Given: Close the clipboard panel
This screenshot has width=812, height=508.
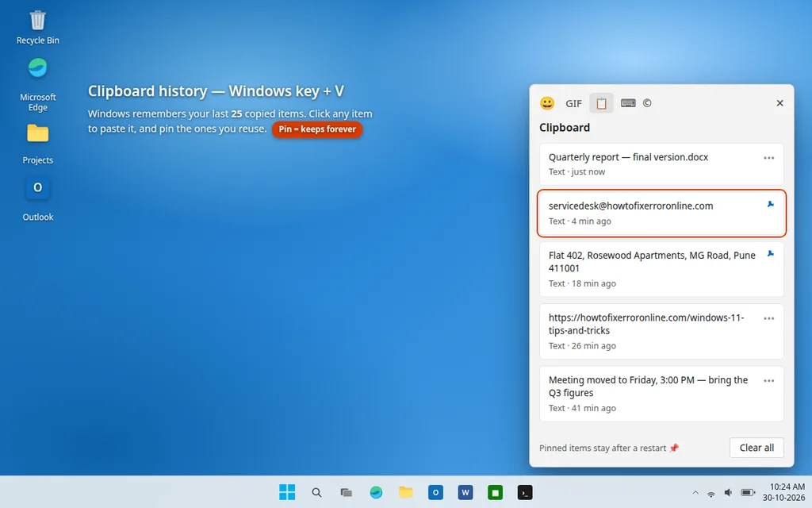Looking at the screenshot, I should [x=779, y=103].
